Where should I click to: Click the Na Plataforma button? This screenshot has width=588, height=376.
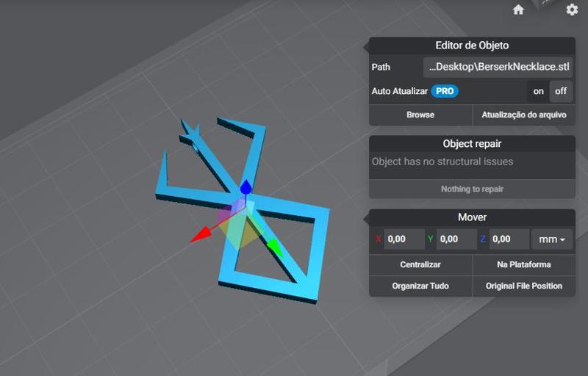524,265
